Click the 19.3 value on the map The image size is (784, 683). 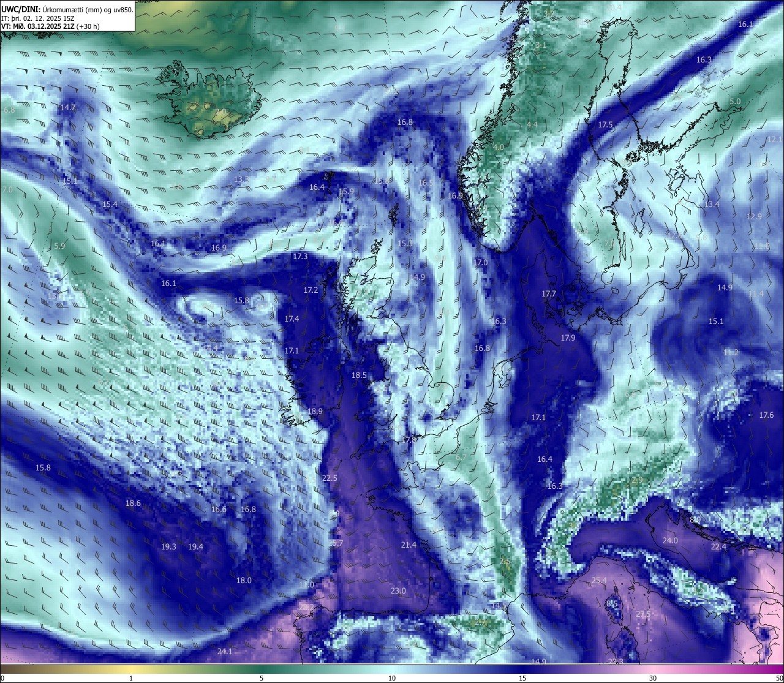click(x=168, y=546)
